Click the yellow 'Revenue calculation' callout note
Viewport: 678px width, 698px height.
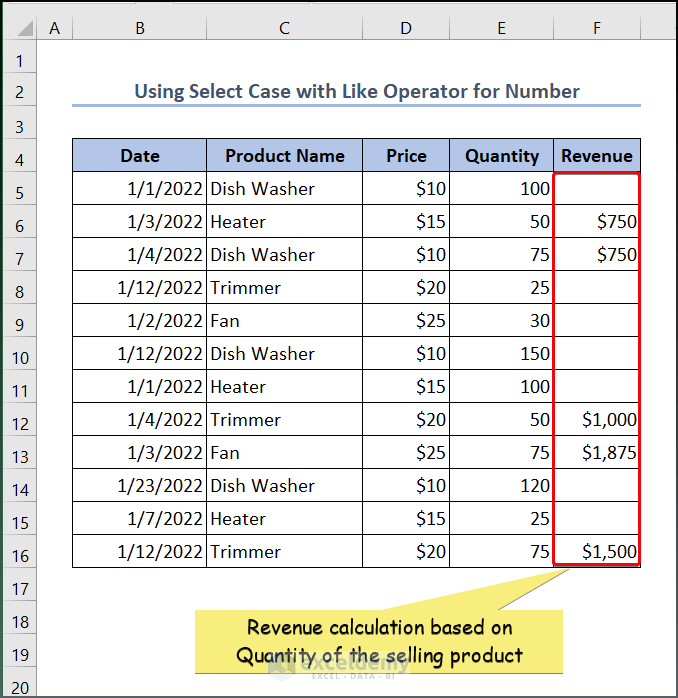pos(379,641)
